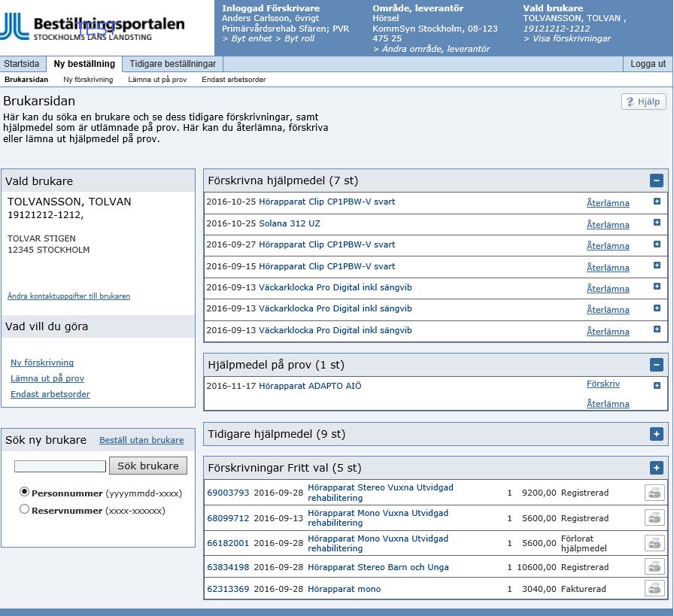Expand details for 2016-10-25 Hörapparat Clip row

[x=657, y=201]
